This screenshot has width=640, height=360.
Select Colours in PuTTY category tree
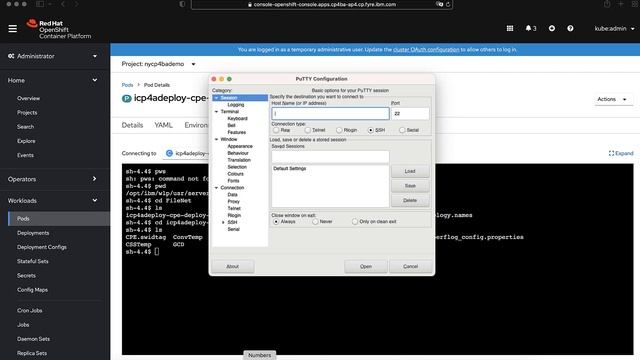coord(236,174)
